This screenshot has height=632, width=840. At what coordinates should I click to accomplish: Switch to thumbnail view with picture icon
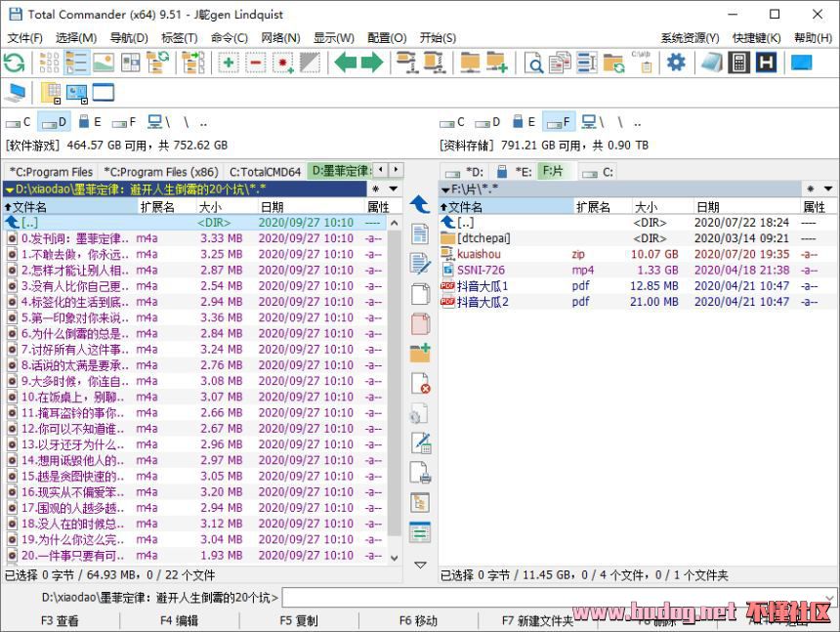[x=104, y=63]
